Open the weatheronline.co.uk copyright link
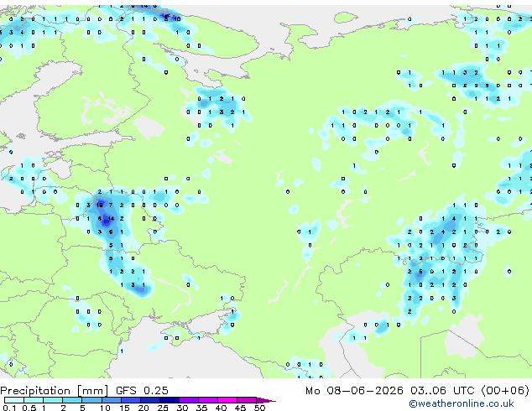The width and height of the screenshot is (532, 411). [x=462, y=403]
